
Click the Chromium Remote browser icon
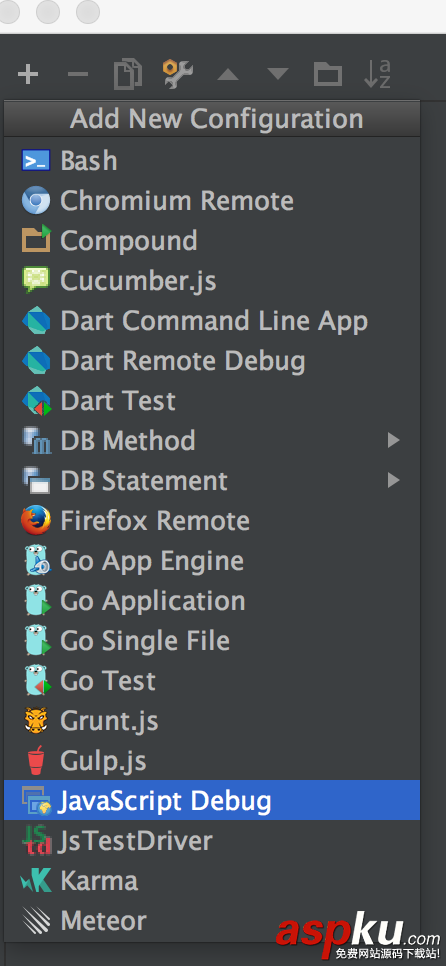(36, 201)
